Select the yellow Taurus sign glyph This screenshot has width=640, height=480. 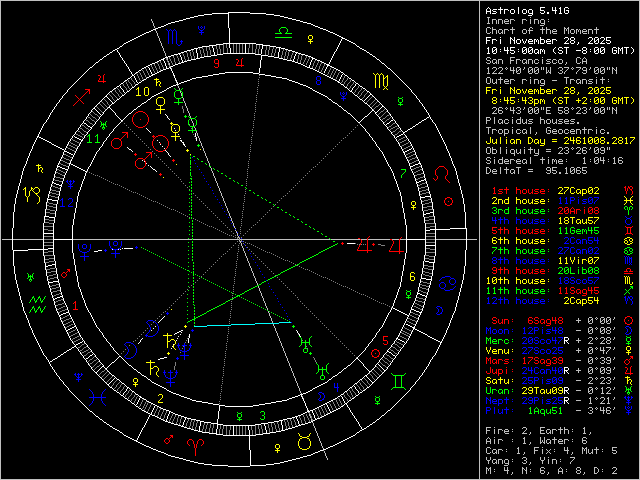click(x=302, y=442)
